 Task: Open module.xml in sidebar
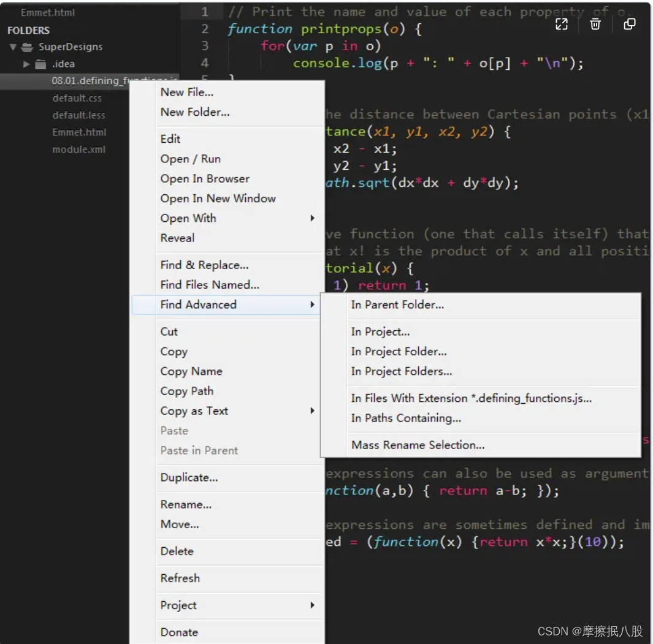[x=78, y=150]
